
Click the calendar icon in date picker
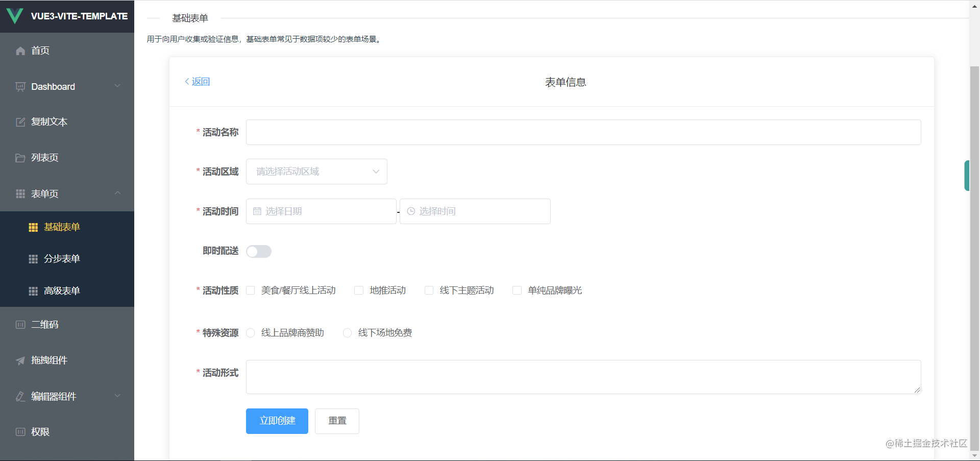[x=257, y=211]
